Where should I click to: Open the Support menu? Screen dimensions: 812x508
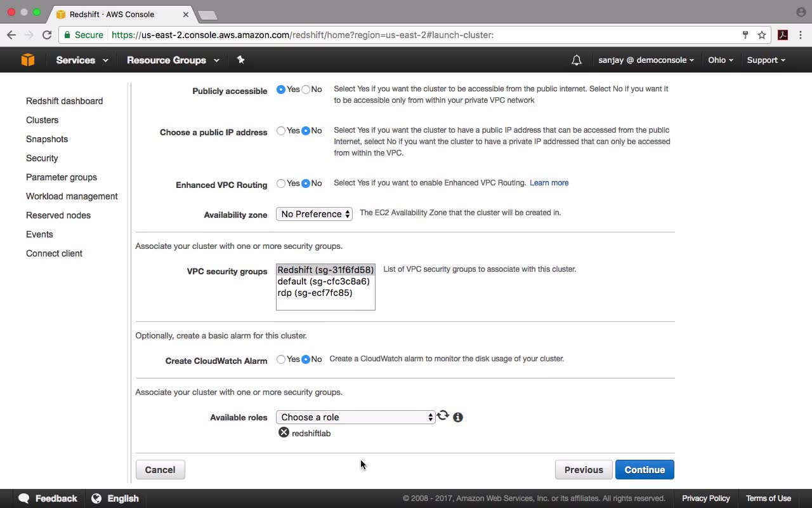click(x=766, y=60)
